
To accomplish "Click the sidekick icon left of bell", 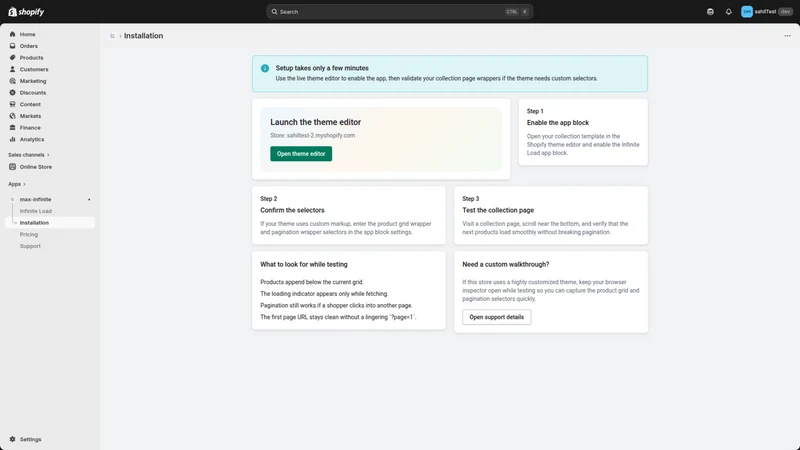I will [710, 12].
